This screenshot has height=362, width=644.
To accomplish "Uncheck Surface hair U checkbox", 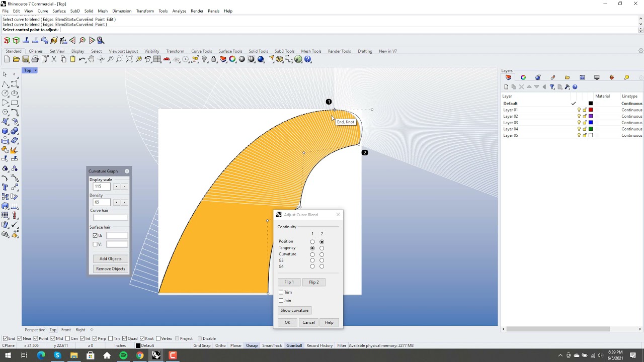I will [x=95, y=235].
